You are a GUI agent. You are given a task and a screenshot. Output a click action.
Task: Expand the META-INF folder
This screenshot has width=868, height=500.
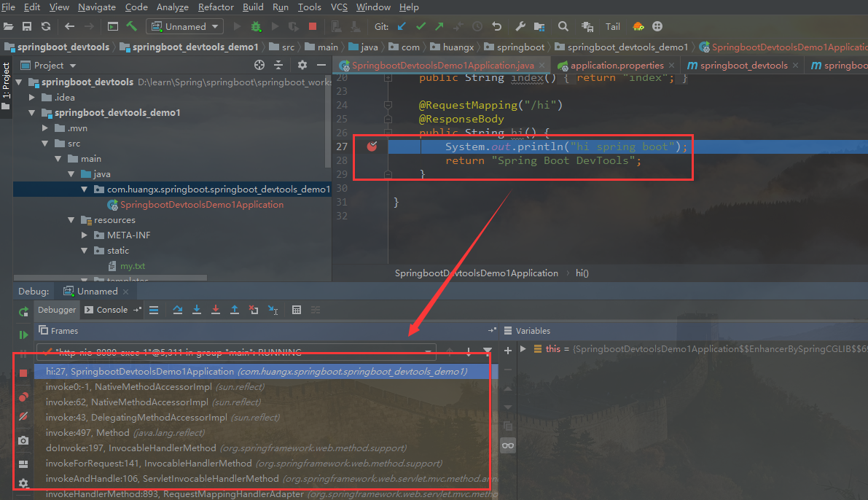[x=84, y=235]
